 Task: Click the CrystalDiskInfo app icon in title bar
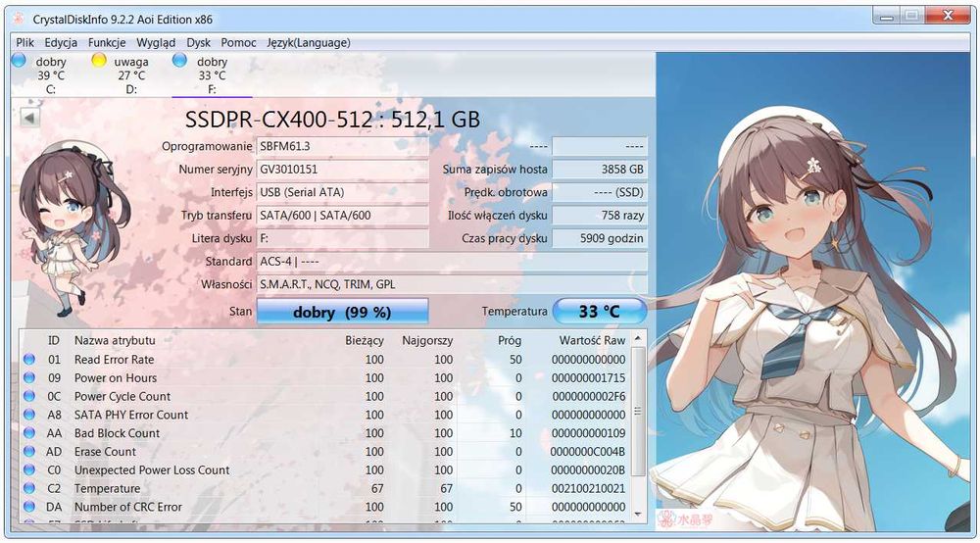[x=19, y=18]
